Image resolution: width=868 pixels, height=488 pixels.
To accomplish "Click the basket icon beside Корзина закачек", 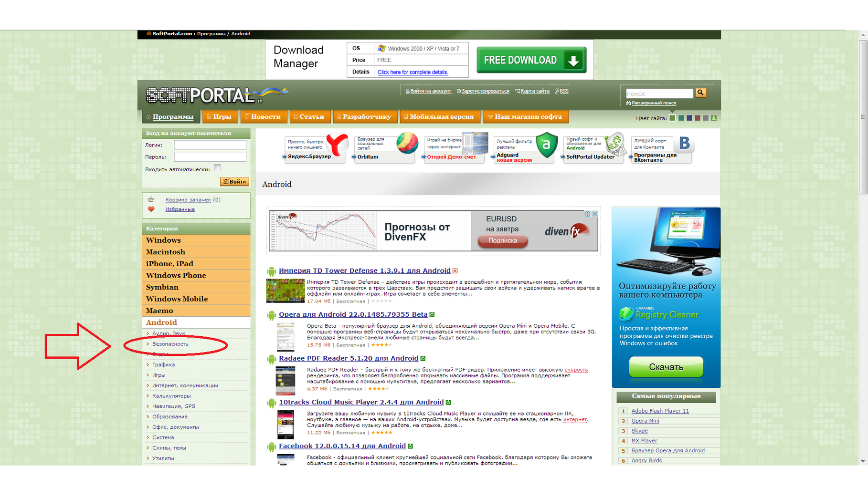I will click(x=151, y=199).
